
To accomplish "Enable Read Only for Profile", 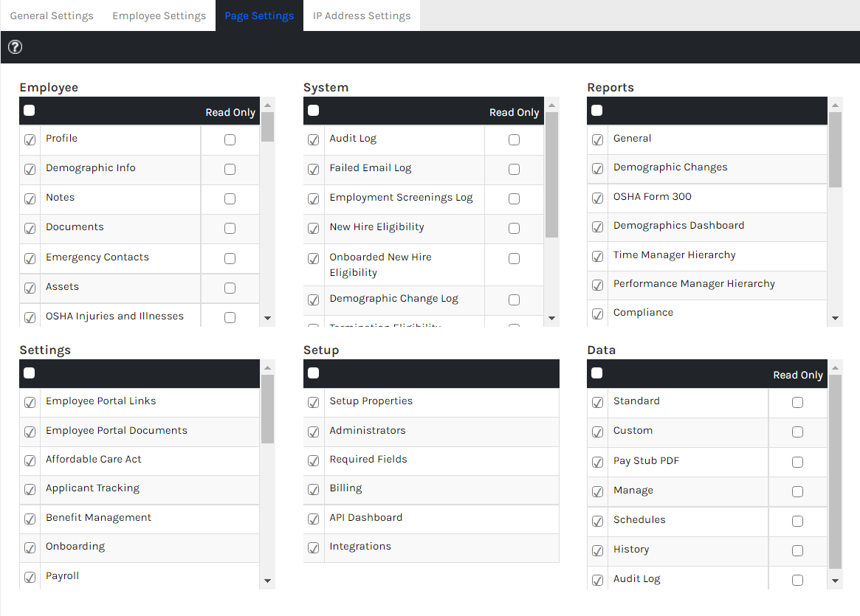I will 230,139.
